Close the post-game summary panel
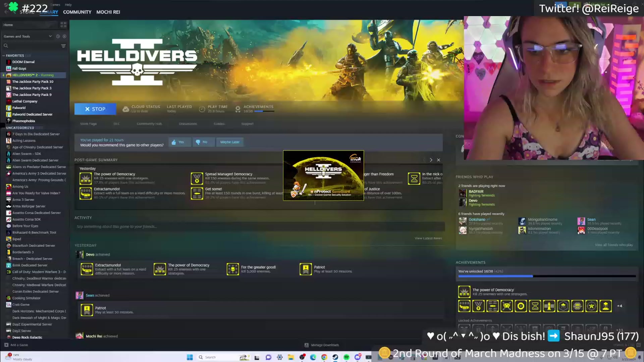 tap(438, 160)
